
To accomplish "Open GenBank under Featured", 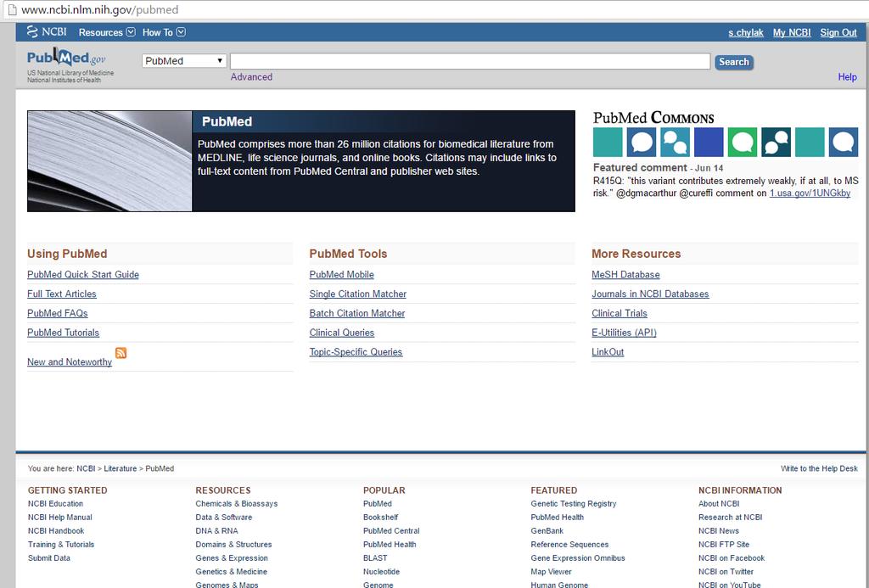I will 547,531.
